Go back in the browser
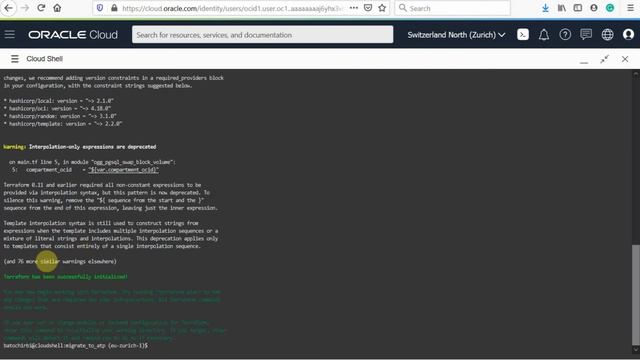This screenshot has width=640, height=360. coord(8,8)
